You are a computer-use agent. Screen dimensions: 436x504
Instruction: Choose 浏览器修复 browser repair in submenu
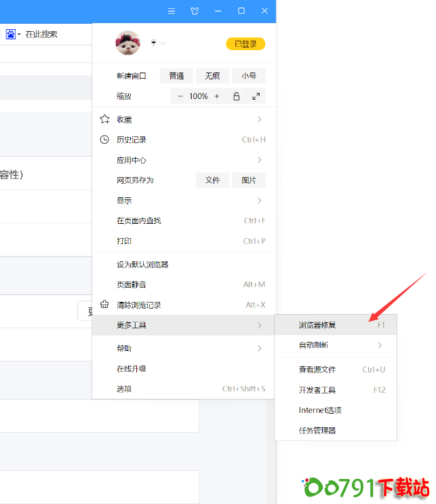[x=336, y=325]
